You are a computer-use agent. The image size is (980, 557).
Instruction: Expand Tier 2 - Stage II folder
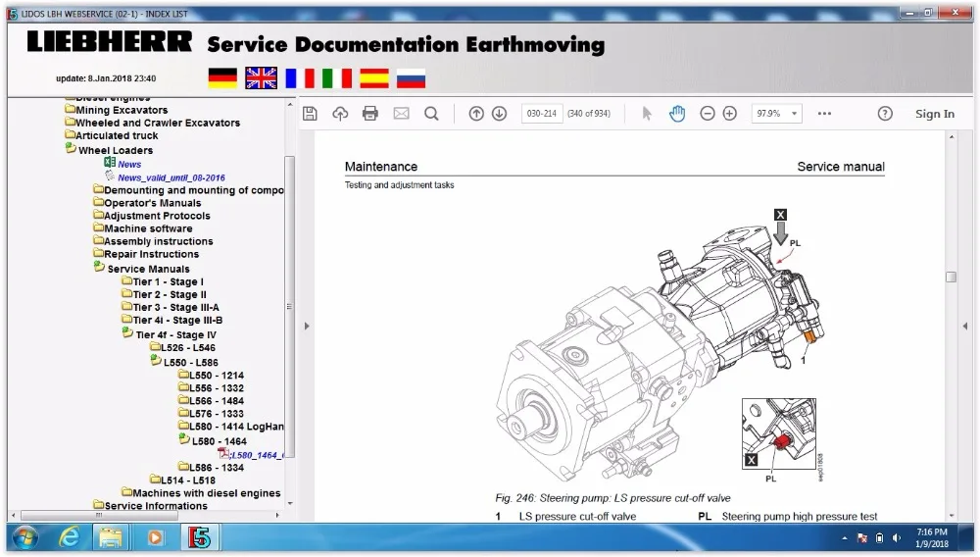[164, 294]
